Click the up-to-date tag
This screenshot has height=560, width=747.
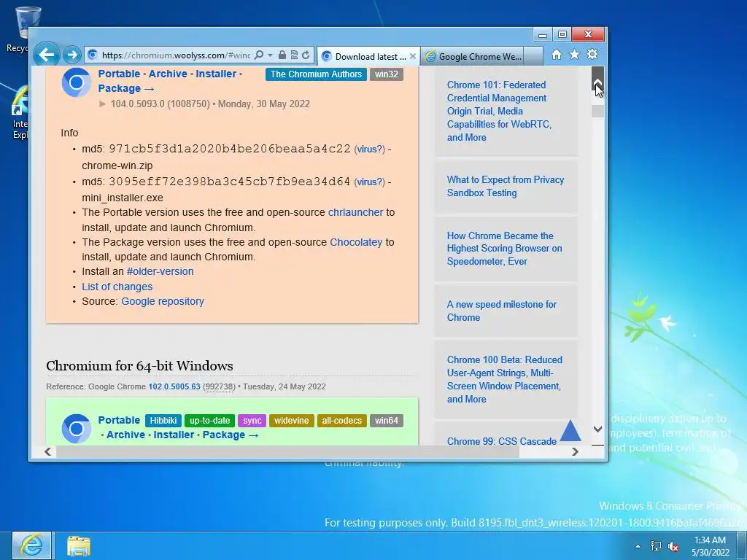pyautogui.click(x=209, y=421)
